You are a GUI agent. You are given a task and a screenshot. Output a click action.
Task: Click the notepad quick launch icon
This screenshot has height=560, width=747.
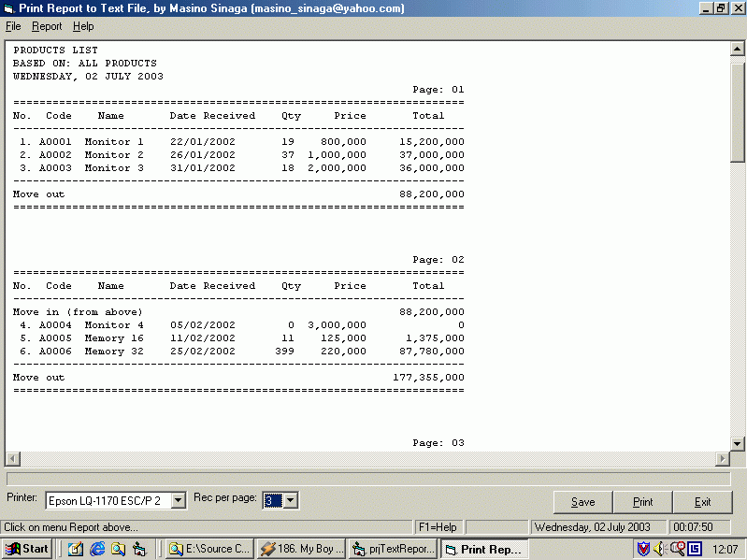pos(76,549)
